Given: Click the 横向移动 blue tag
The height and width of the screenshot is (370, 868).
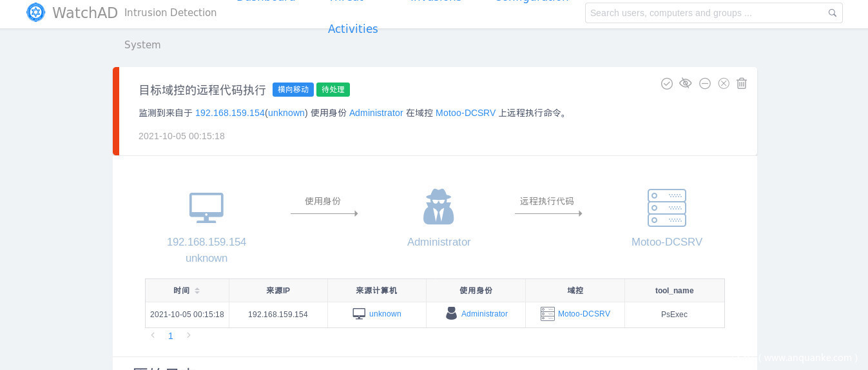Looking at the screenshot, I should [293, 90].
